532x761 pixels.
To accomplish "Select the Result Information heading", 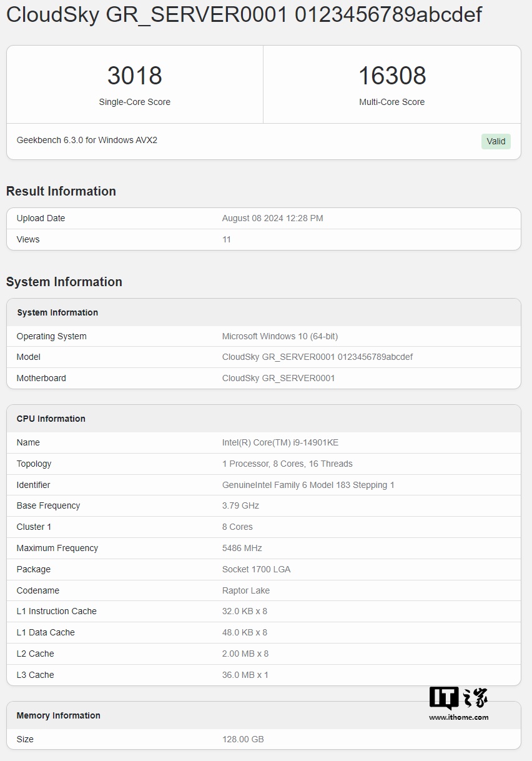I will coord(61,191).
